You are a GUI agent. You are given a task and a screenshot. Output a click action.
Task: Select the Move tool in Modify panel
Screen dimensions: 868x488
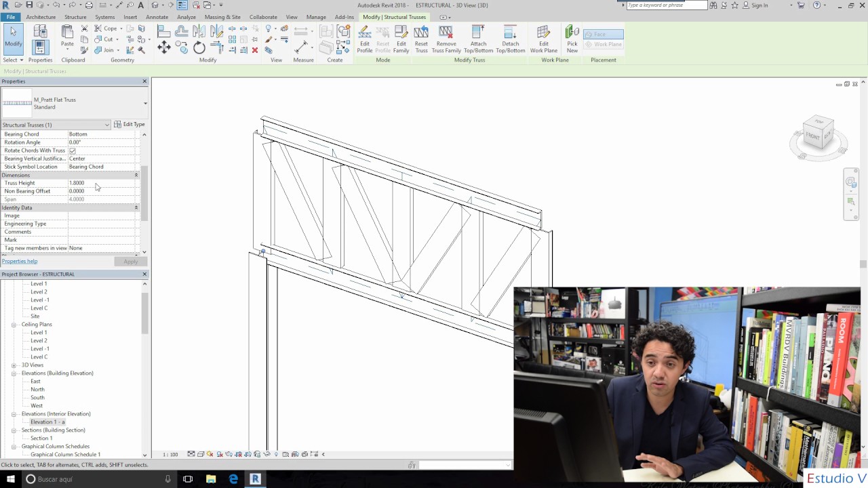click(x=164, y=47)
